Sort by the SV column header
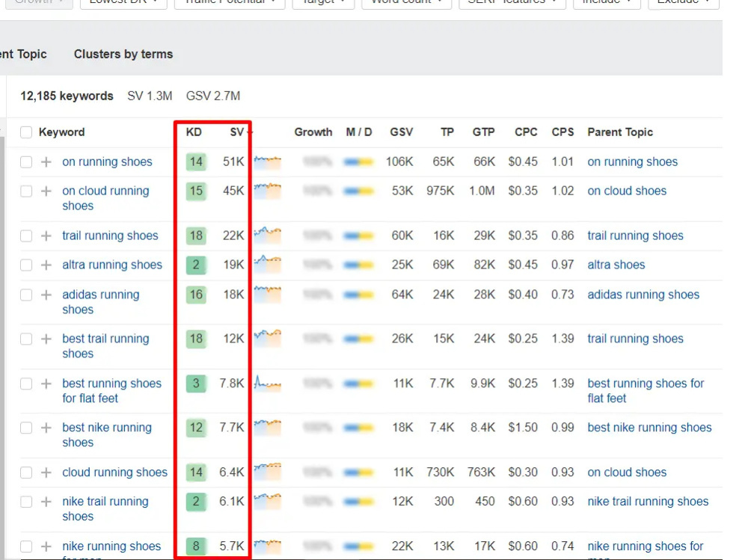 (237, 132)
